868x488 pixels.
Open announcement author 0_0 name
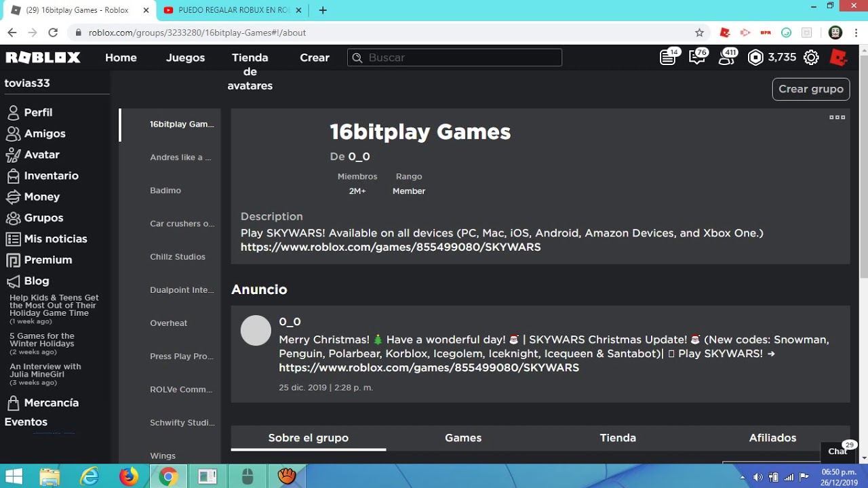coord(290,322)
